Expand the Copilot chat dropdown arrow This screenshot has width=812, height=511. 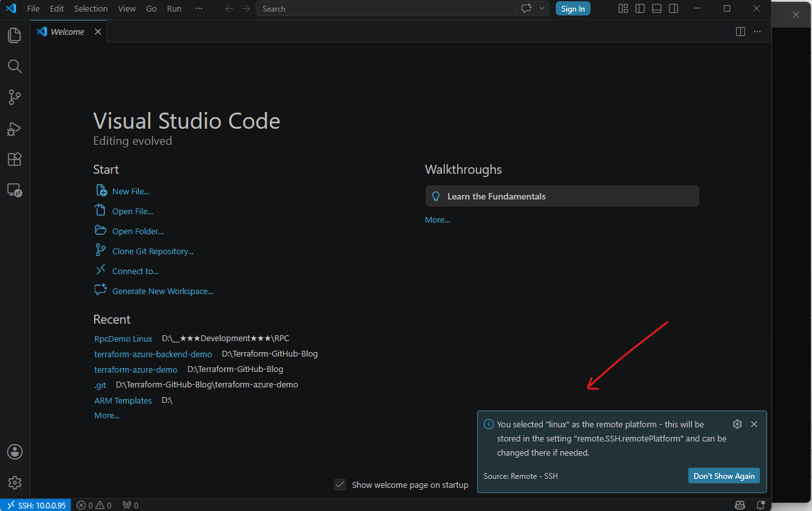click(x=542, y=8)
